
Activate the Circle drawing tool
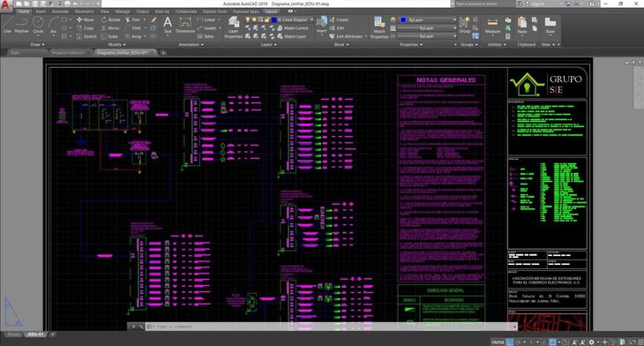[38, 25]
